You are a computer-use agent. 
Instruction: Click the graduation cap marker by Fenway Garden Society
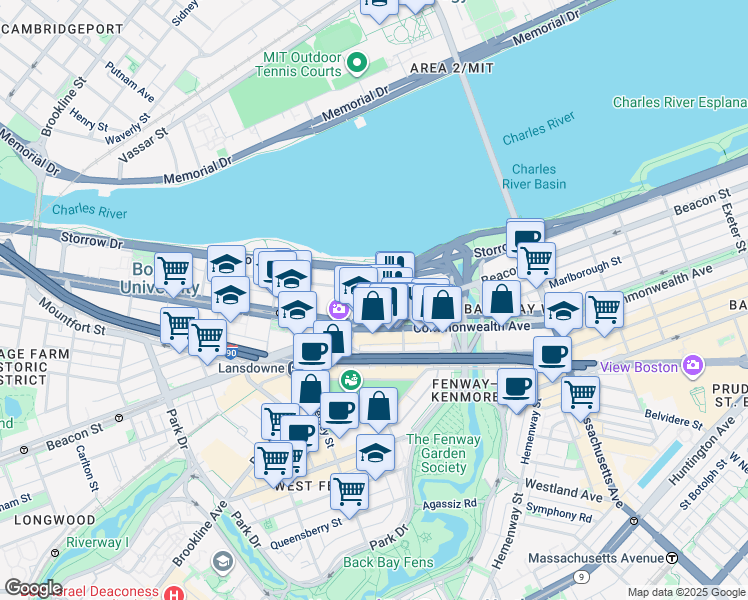pos(375,455)
